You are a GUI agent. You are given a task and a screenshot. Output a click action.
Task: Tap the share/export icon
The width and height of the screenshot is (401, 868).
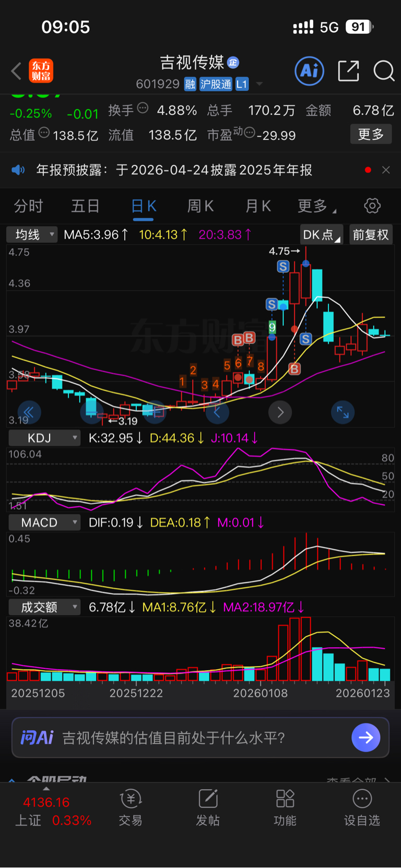tap(348, 70)
